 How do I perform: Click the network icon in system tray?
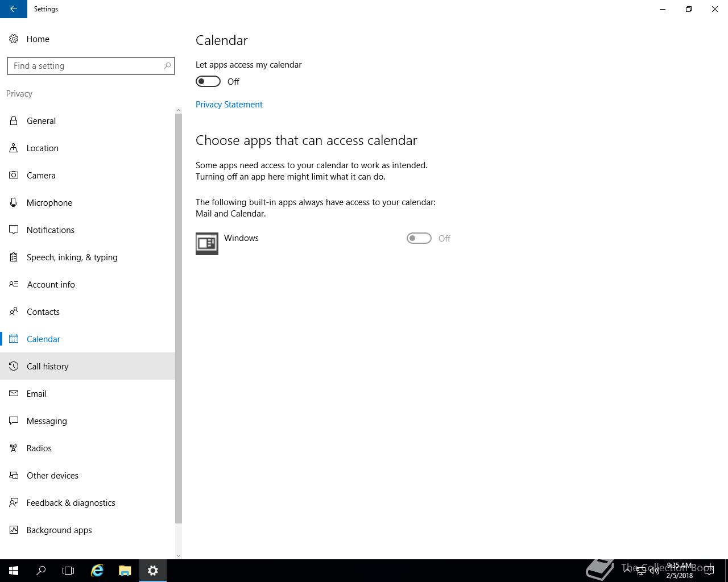640,571
